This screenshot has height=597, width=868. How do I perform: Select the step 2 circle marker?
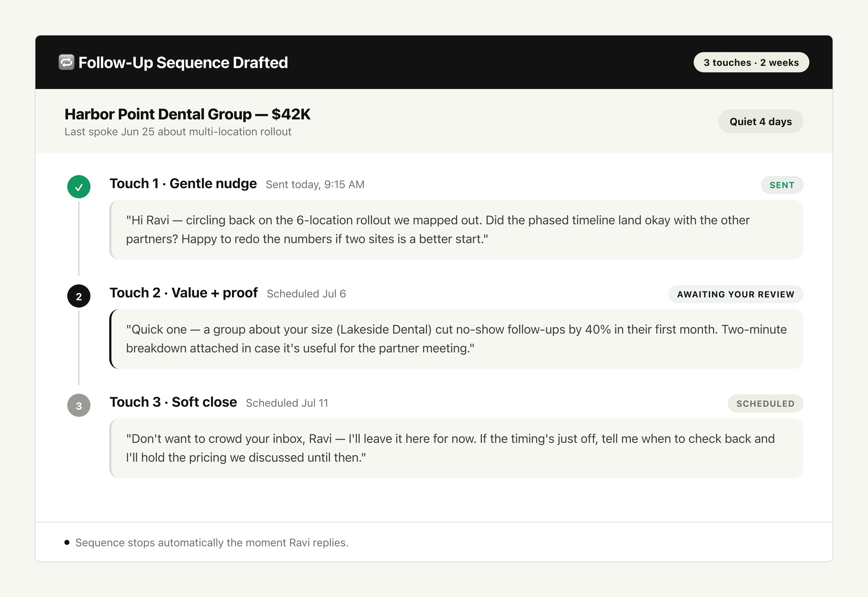79,296
